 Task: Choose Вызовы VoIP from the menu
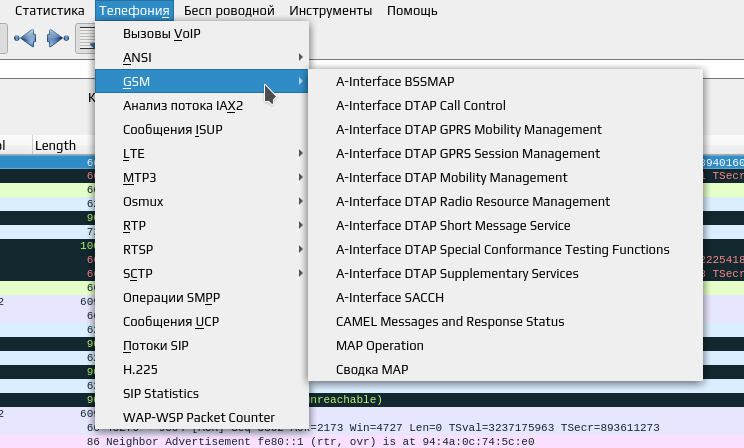pos(202,34)
